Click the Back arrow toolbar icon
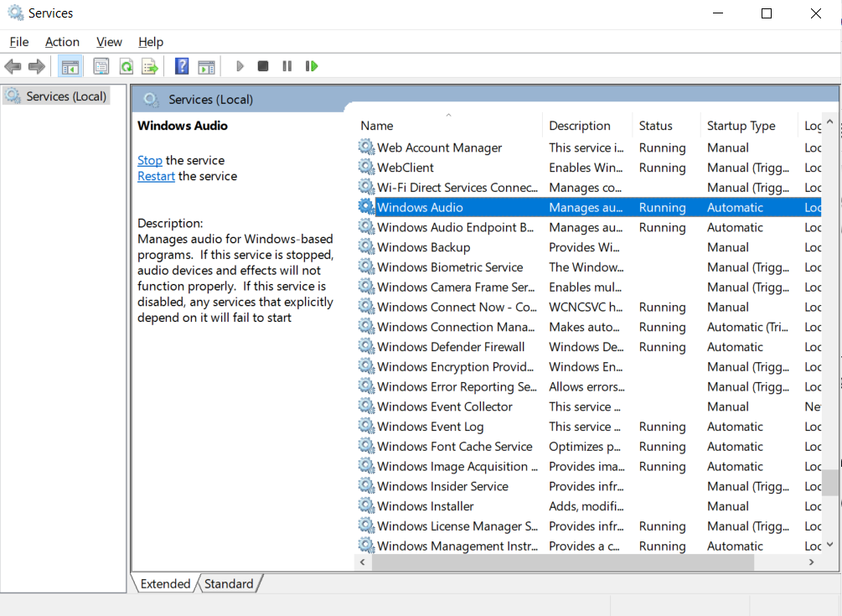Viewport: 842px width, 616px height. point(13,66)
